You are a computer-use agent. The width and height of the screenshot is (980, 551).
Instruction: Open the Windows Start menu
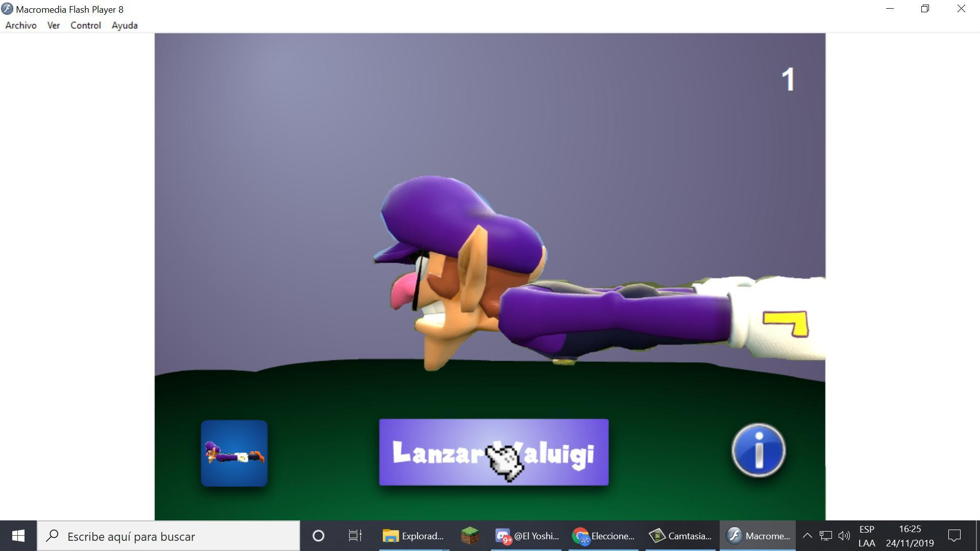click(18, 536)
